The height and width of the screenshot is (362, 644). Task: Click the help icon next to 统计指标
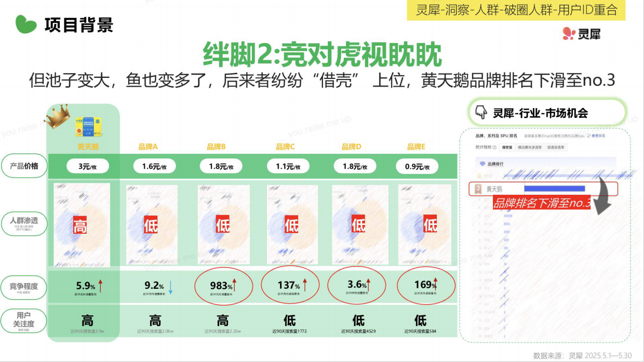pos(494,148)
